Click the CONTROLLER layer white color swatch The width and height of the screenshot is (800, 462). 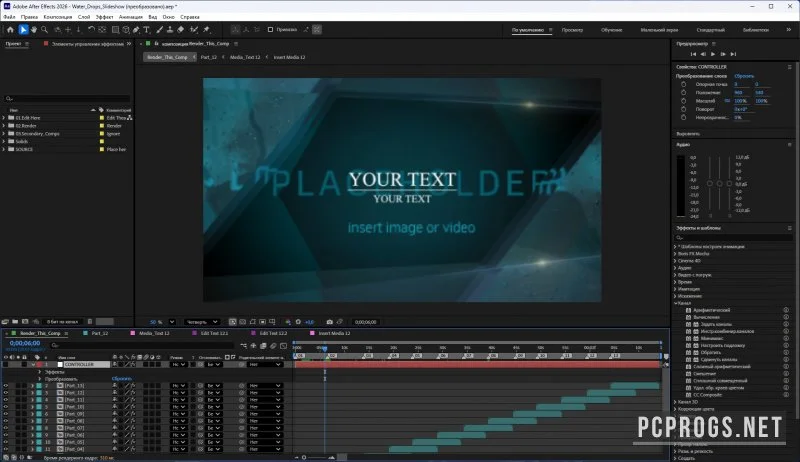pyautogui.click(x=60, y=365)
